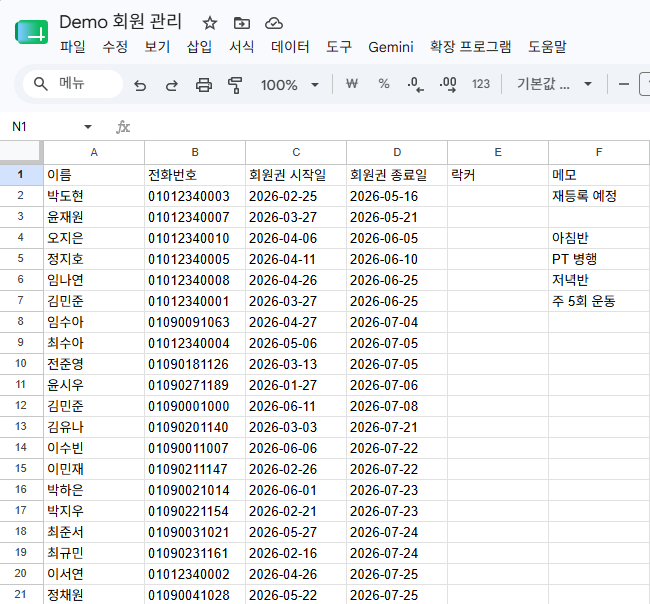
Task: Click the Demo 회원 관리 title
Action: tap(120, 22)
